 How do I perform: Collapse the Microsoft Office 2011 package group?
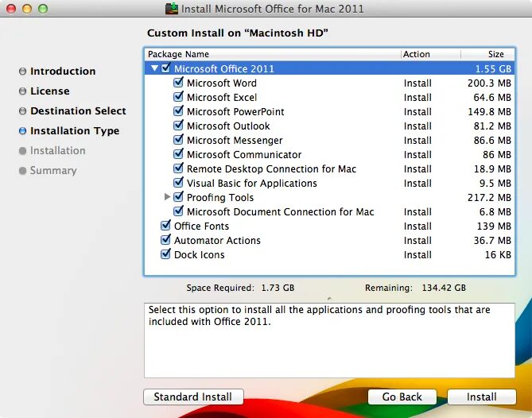coord(155,68)
